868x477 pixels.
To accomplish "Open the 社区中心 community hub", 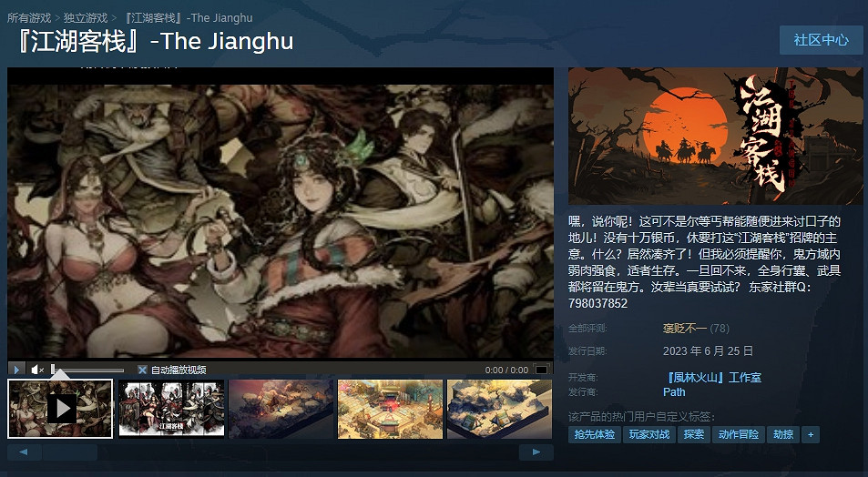I will (821, 40).
